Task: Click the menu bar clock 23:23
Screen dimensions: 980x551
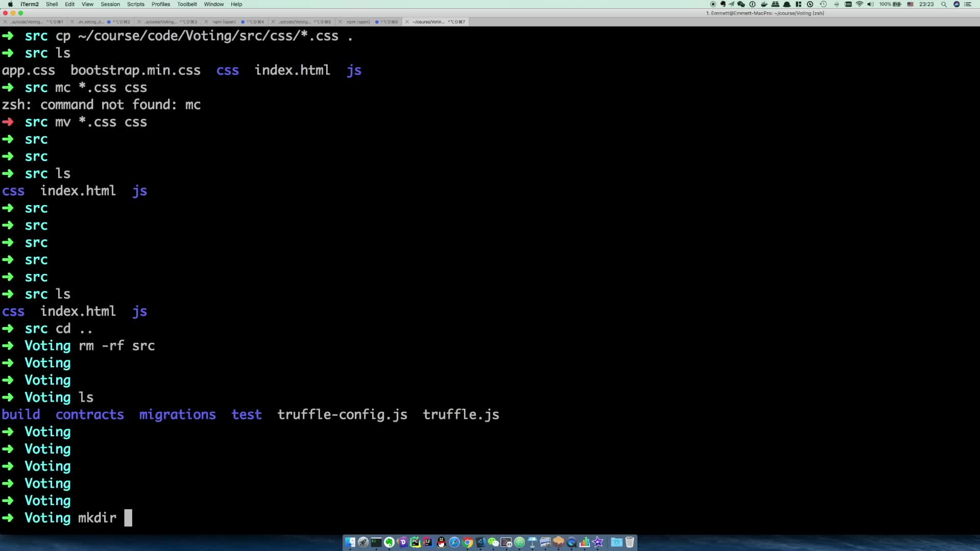Action: [926, 4]
